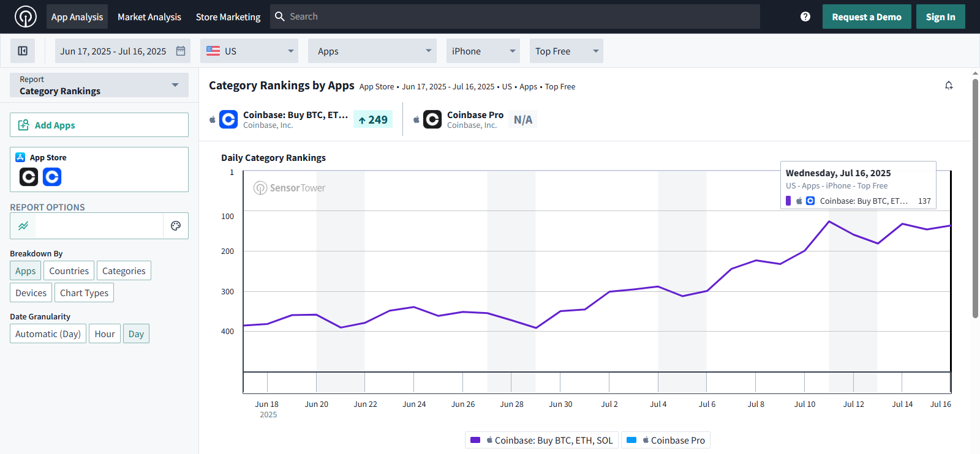Screen dimensions: 980x454
Task: Collapse the sidebar panel icon
Action: 23,51
